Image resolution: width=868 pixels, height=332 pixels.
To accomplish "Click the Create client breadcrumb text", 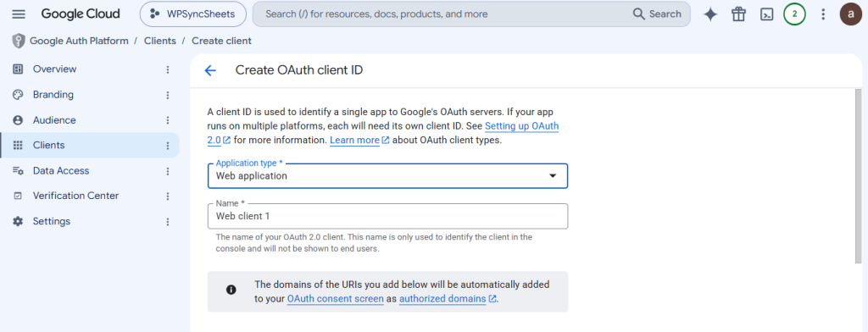I will pyautogui.click(x=221, y=41).
